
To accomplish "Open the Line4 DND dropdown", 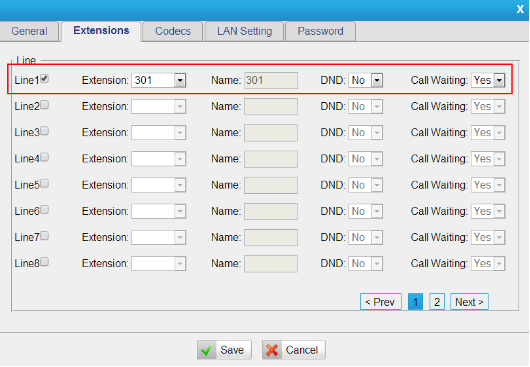I will pyautogui.click(x=365, y=159).
